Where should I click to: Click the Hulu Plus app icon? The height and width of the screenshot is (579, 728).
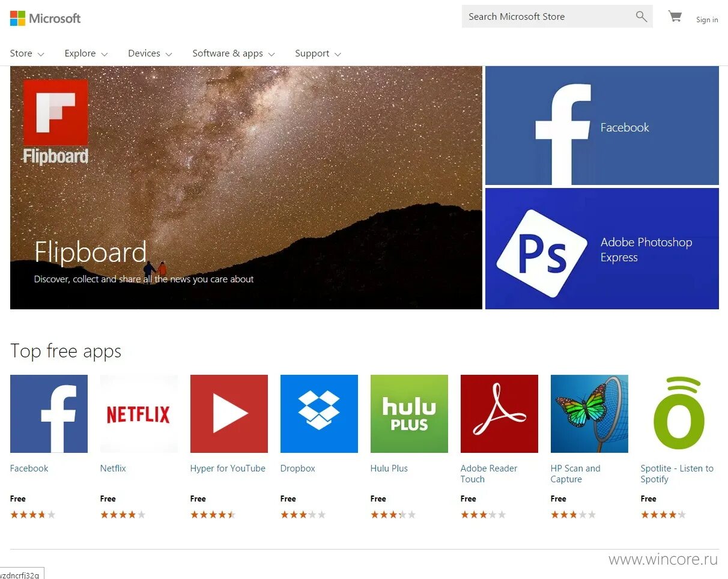click(x=409, y=414)
